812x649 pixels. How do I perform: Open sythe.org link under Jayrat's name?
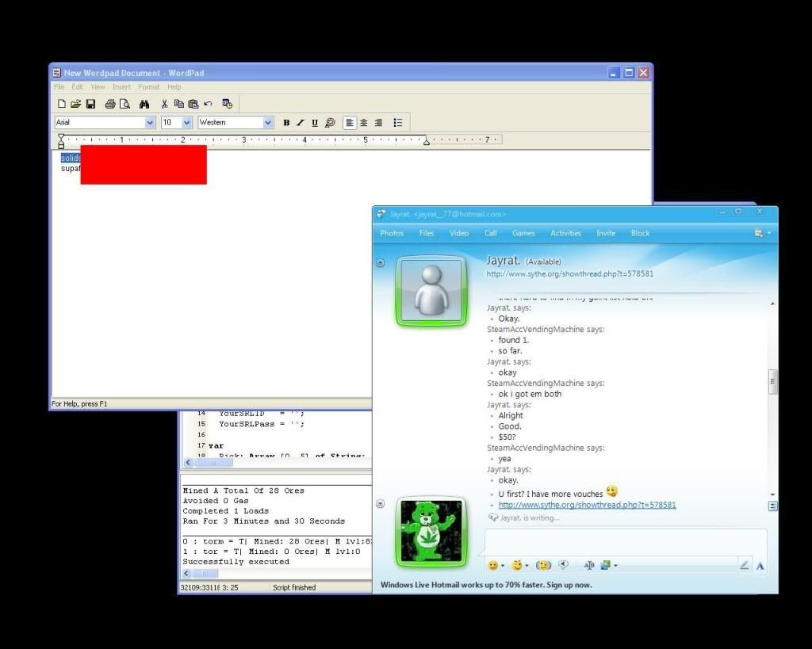coord(569,273)
